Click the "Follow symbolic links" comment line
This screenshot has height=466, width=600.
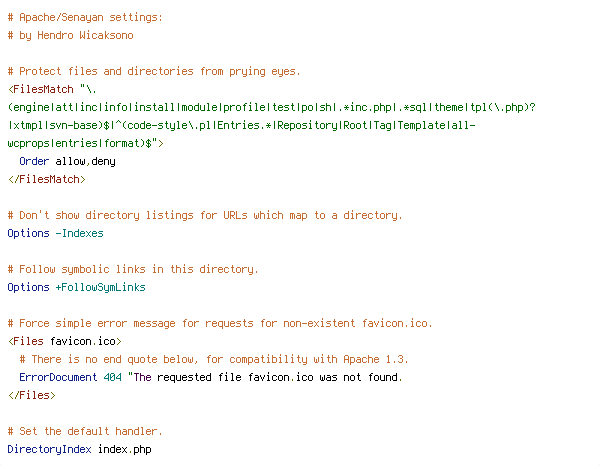132,269
